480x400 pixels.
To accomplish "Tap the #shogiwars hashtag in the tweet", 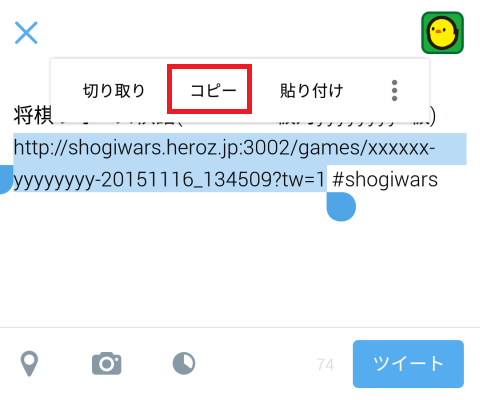I will click(x=385, y=180).
